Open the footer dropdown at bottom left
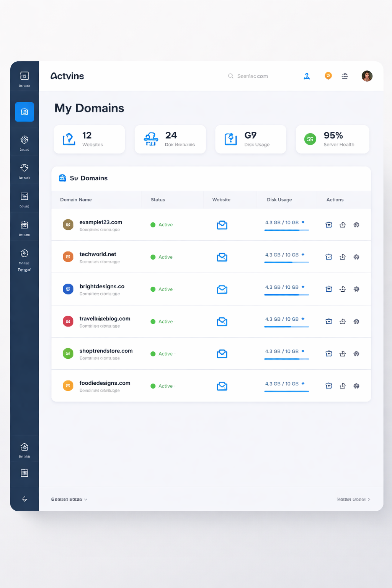Viewport: 392px width, 588px height. click(69, 499)
